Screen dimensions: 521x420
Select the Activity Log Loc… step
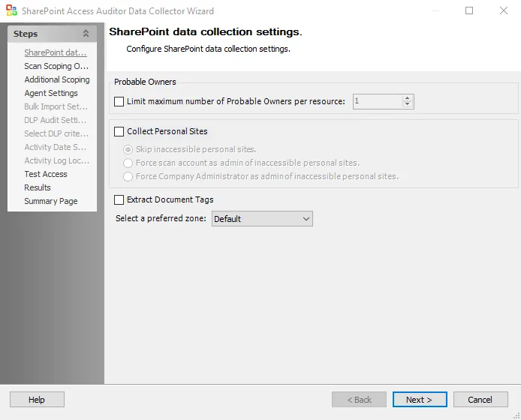pyautogui.click(x=57, y=160)
